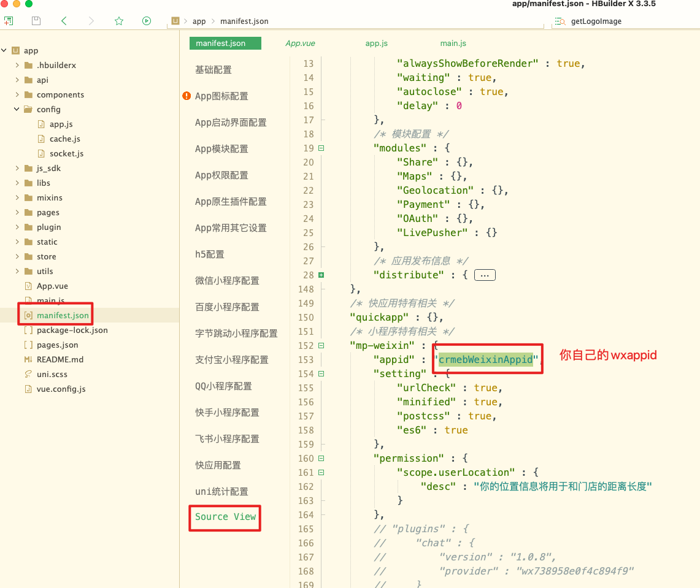Run the project with the play icon
Screen dimensions: 700x588
coord(146,20)
